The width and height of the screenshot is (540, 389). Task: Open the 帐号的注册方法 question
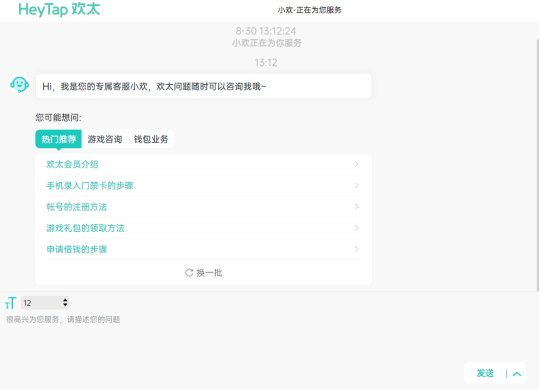pos(203,207)
